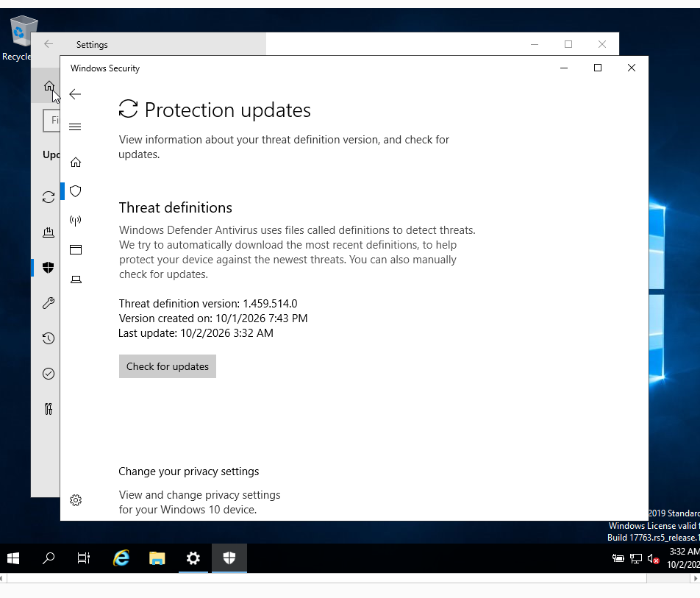The width and height of the screenshot is (700, 598).
Task: Open Task View on the taskbar
Action: (84, 558)
